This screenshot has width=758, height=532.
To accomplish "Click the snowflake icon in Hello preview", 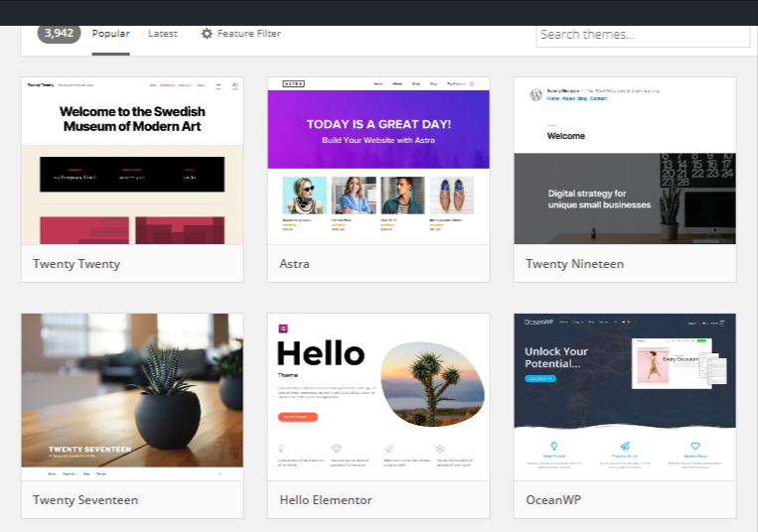I will pyautogui.click(x=440, y=449).
